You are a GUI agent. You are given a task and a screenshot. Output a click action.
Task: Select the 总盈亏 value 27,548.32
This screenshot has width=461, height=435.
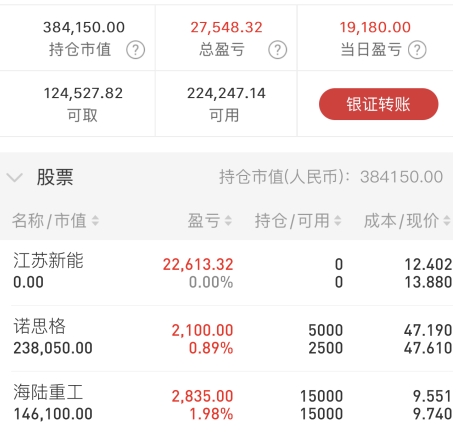tap(226, 27)
